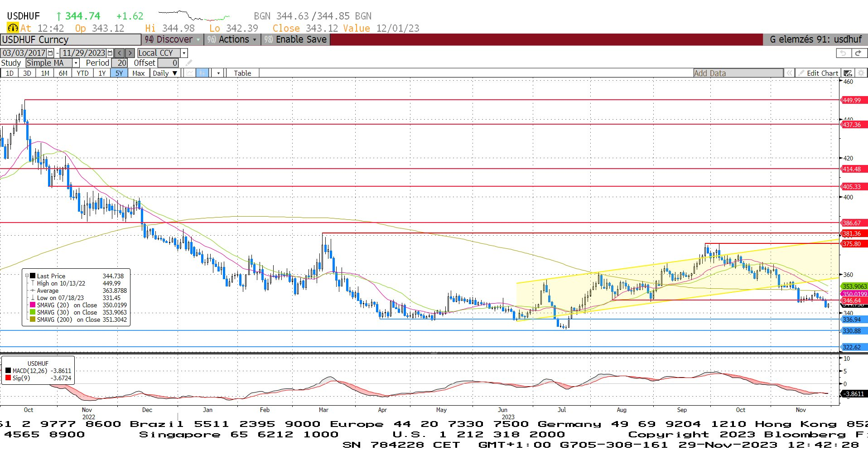Click the magenta SMAVG (20) color swatch
The image size is (868, 470).
pyautogui.click(x=33, y=305)
